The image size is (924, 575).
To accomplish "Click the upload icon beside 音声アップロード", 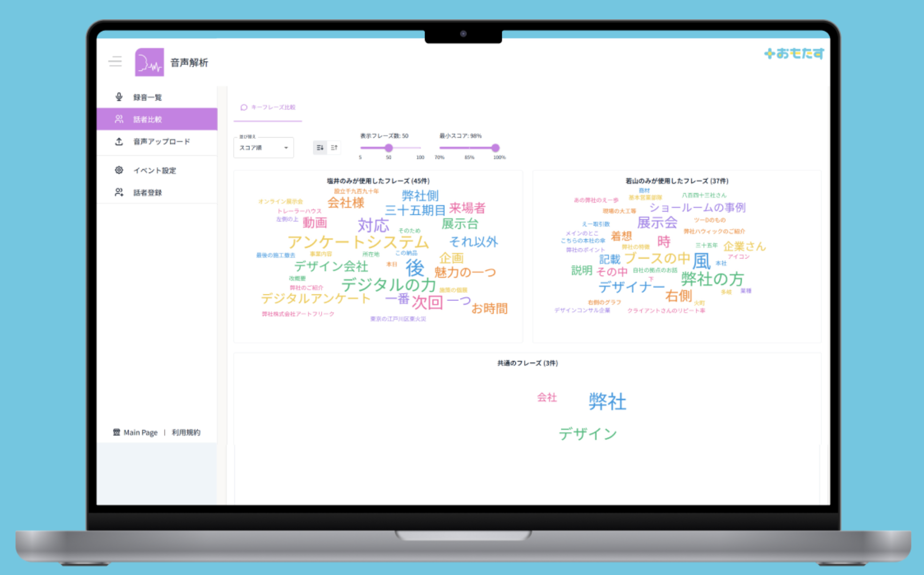I will pos(119,142).
